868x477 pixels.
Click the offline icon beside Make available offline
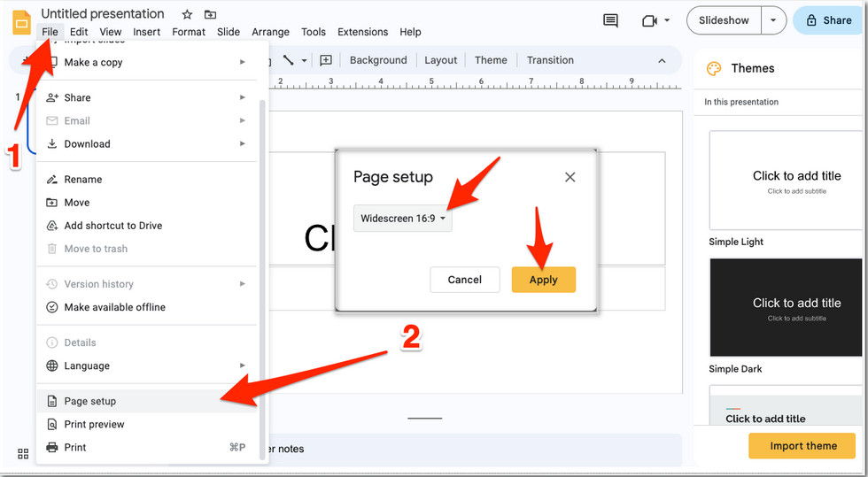(52, 307)
